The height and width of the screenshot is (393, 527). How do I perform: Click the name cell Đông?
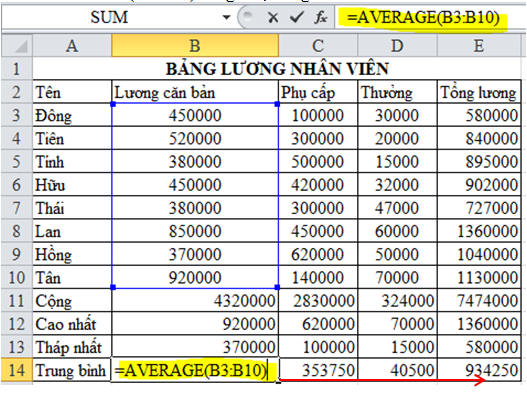[72, 115]
